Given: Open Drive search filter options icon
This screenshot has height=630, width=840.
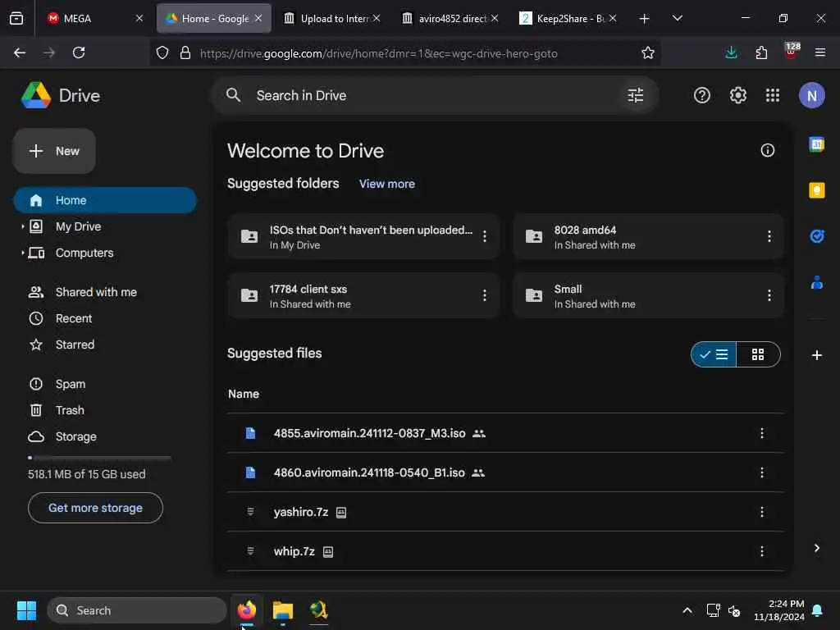Looking at the screenshot, I should tap(636, 95).
